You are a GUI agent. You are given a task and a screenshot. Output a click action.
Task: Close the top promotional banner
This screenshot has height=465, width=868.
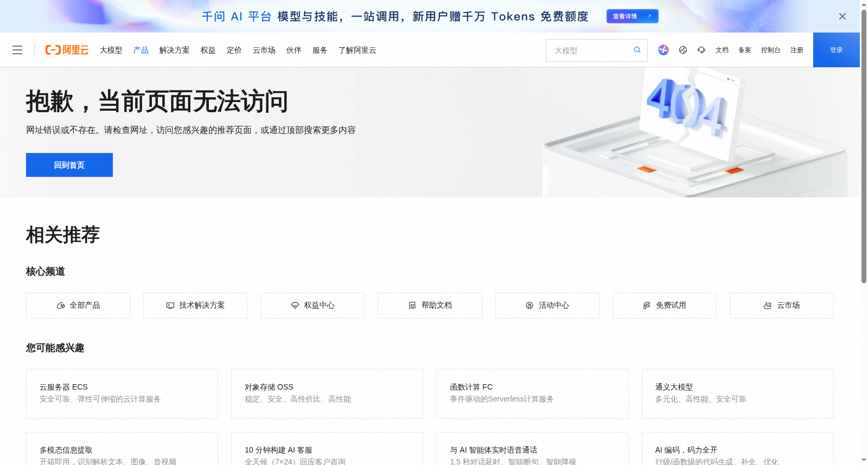(x=843, y=16)
